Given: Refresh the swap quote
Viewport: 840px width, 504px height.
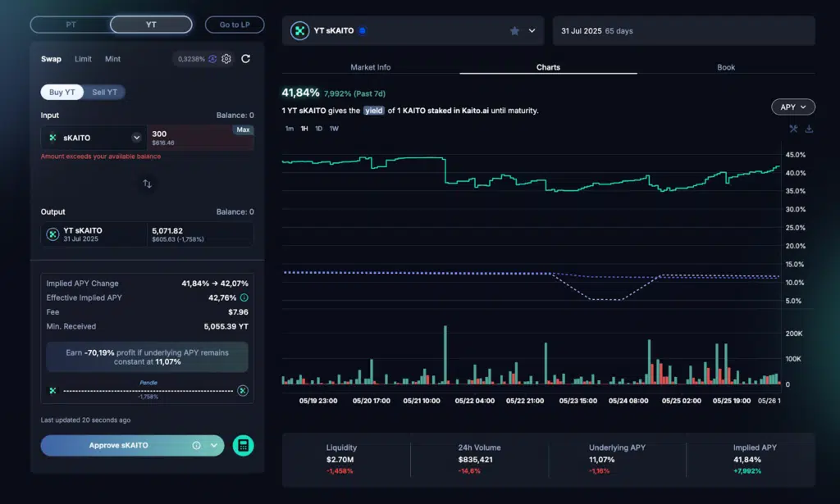Looking at the screenshot, I should (246, 59).
